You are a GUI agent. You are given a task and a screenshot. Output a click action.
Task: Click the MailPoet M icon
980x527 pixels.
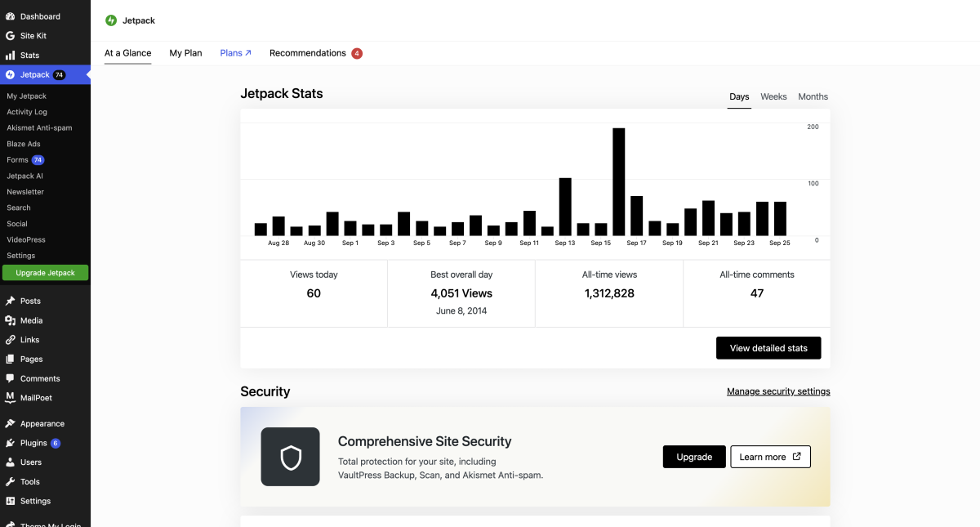pos(11,398)
